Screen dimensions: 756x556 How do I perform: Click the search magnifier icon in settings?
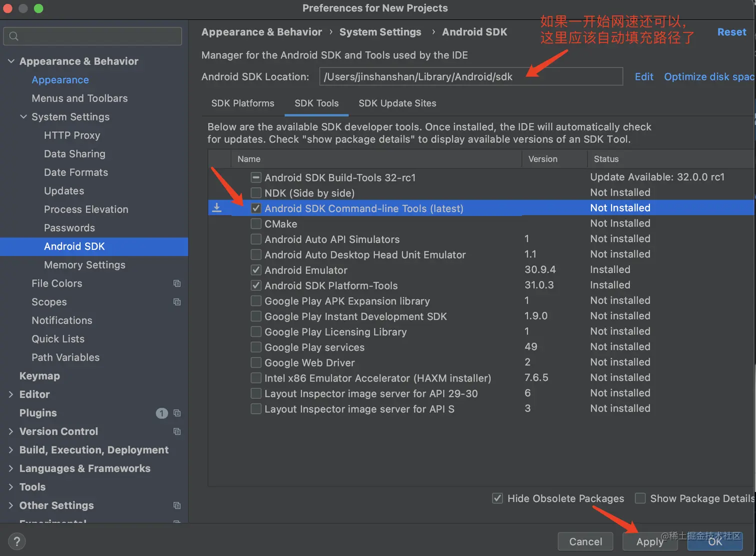14,36
